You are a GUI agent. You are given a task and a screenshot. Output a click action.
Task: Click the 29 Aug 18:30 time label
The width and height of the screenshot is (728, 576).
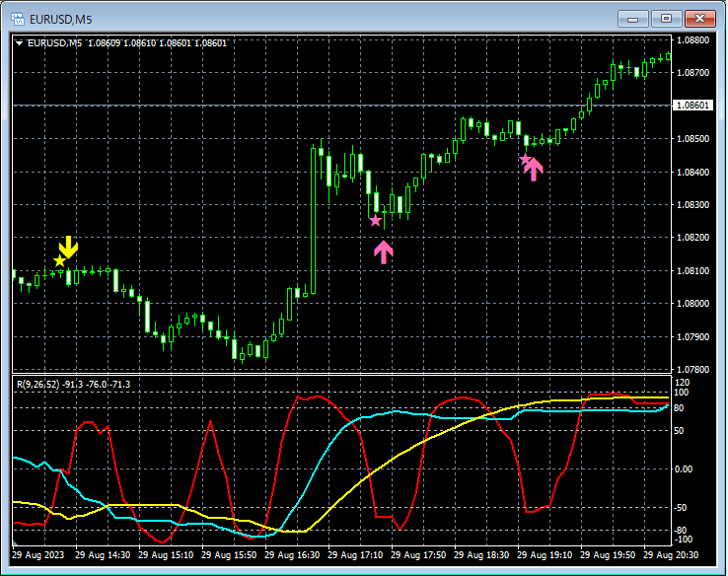(481, 555)
